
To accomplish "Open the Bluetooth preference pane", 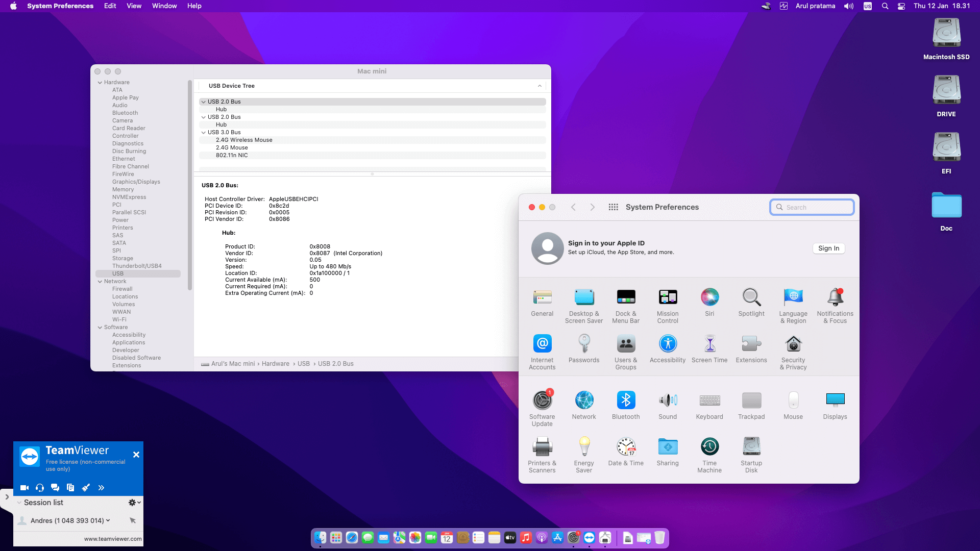I will (626, 401).
